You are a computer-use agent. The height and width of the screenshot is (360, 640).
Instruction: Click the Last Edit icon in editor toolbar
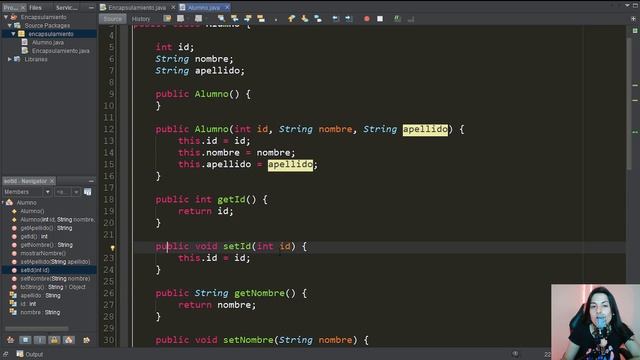coord(167,19)
